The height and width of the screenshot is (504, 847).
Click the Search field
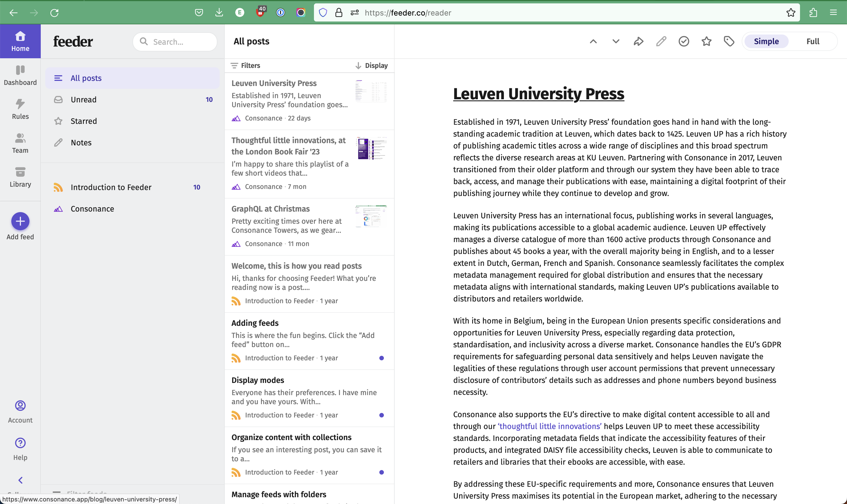click(x=175, y=42)
